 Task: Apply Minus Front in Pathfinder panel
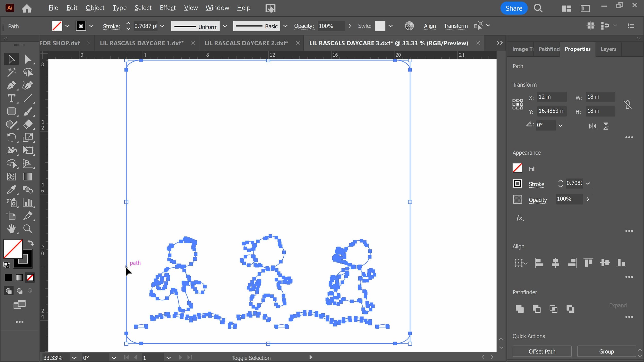coord(537,309)
